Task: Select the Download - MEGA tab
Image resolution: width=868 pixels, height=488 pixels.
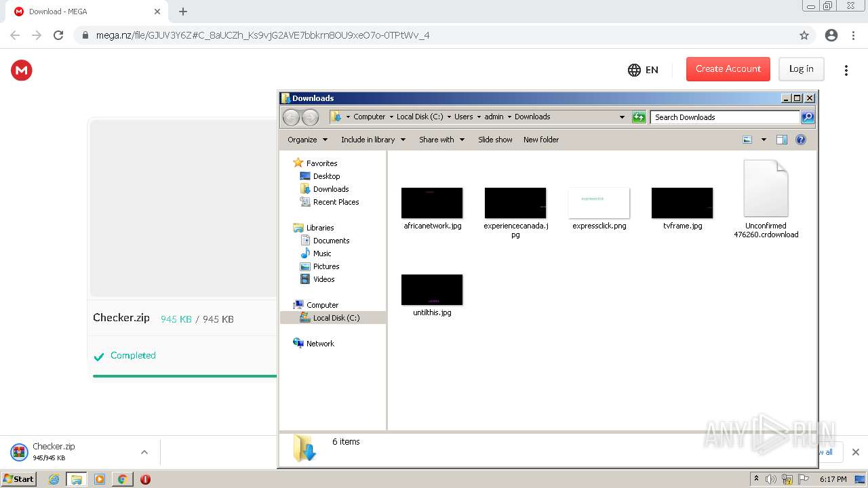Action: click(86, 12)
